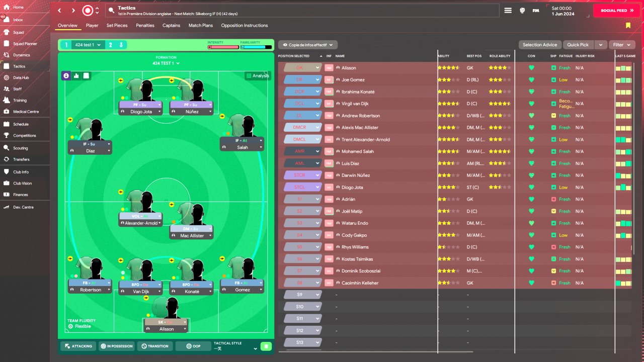Open the 424 test 1 tactic dropdown

point(88,45)
